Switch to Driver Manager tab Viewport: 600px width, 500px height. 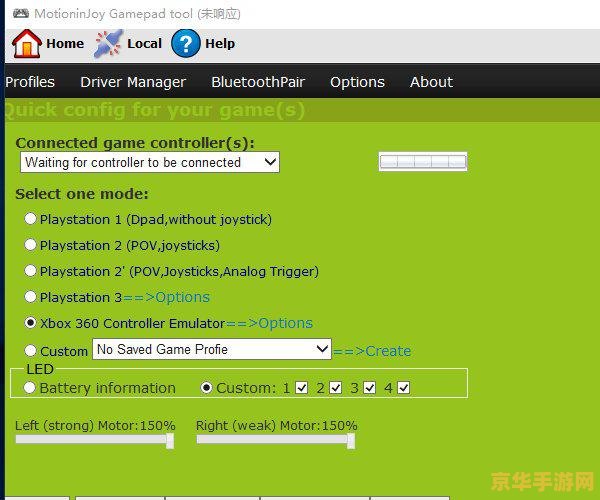coord(133,82)
